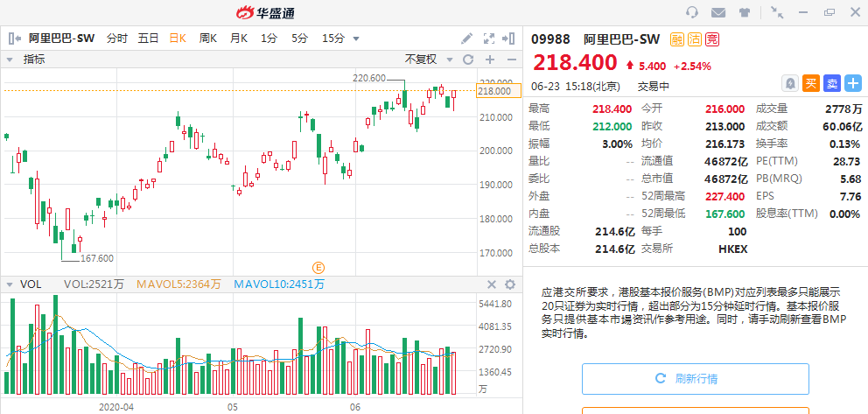Expand more time periods dropdown arrow
Viewport: 868px width, 414px height.
[356, 39]
